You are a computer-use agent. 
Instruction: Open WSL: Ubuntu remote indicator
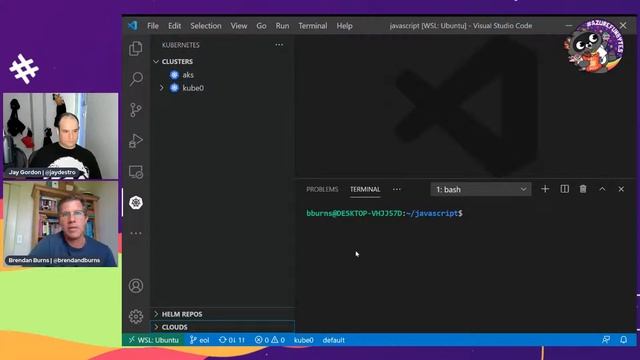153,340
